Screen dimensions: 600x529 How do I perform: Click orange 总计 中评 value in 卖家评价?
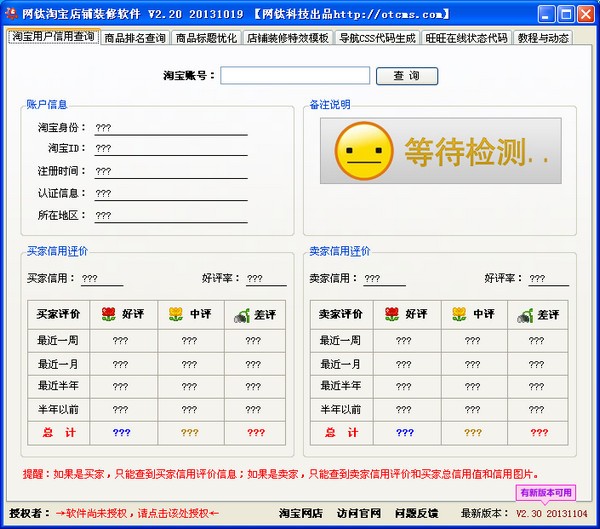coord(473,433)
